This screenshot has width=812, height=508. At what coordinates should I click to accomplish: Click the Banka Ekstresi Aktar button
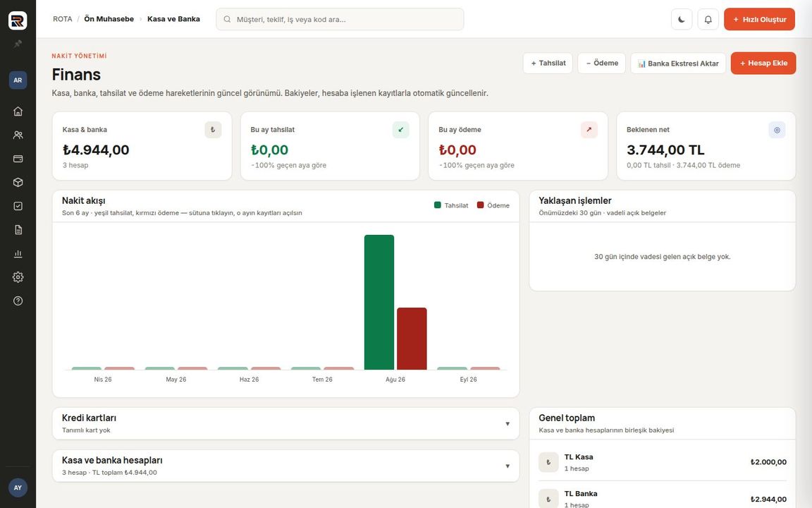click(x=678, y=64)
